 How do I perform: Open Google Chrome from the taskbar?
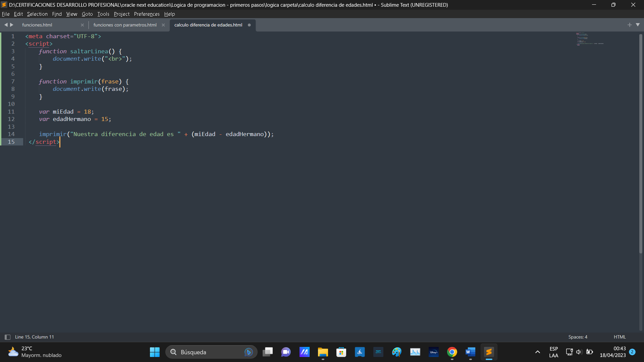[x=452, y=352]
